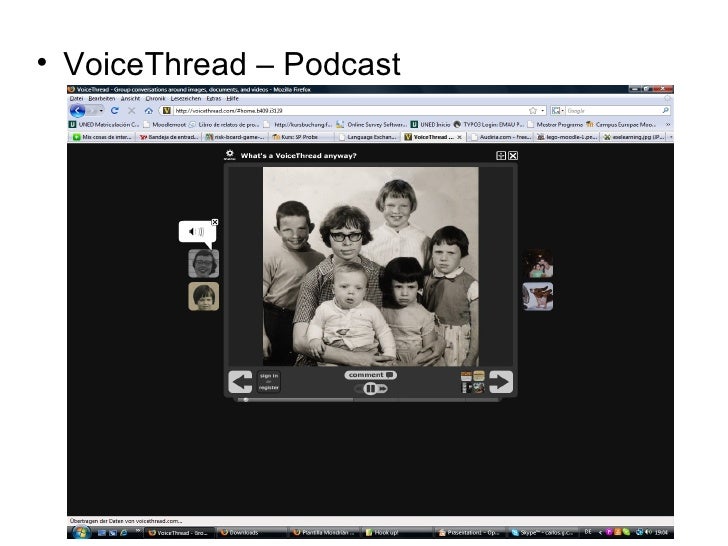Go back with Firefox back arrow
The width and height of the screenshot is (728, 546).
77,111
